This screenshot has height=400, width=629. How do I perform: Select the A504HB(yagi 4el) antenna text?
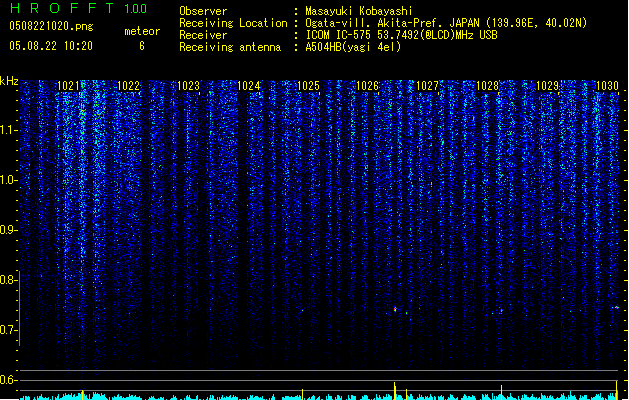pos(353,47)
